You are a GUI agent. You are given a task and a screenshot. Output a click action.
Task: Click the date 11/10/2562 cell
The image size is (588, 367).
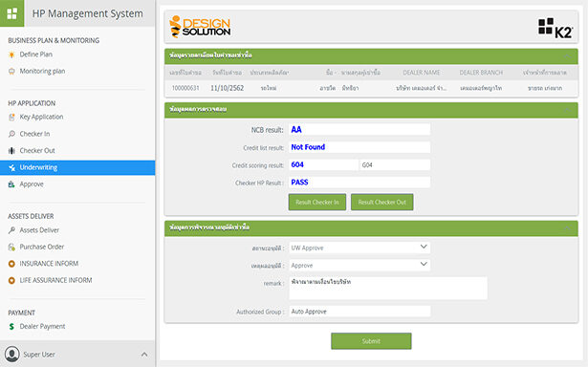pos(227,88)
